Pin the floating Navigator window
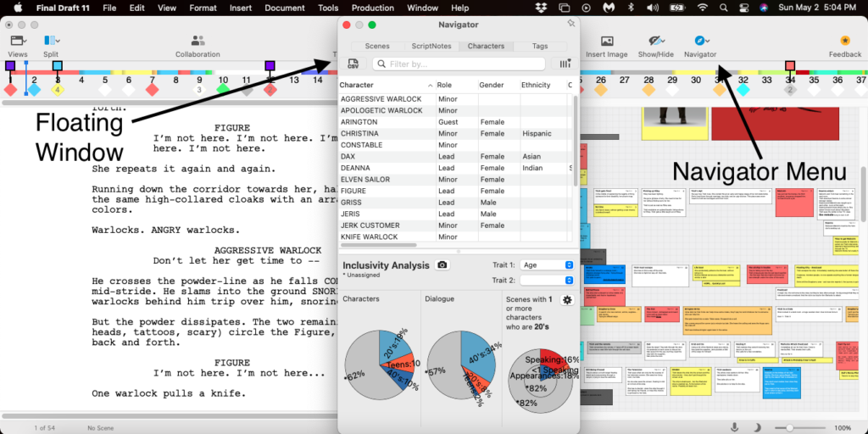The height and width of the screenshot is (434, 868). point(570,25)
